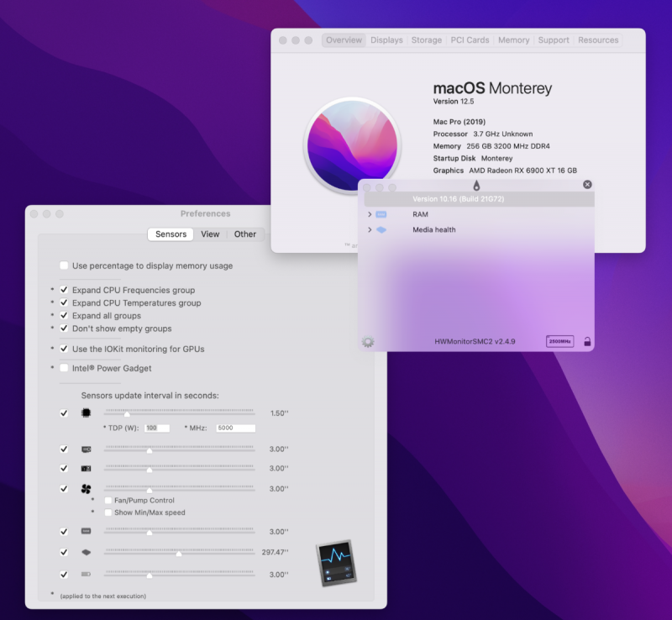The width and height of the screenshot is (672, 620).
Task: Open the Resources tab
Action: click(x=598, y=39)
